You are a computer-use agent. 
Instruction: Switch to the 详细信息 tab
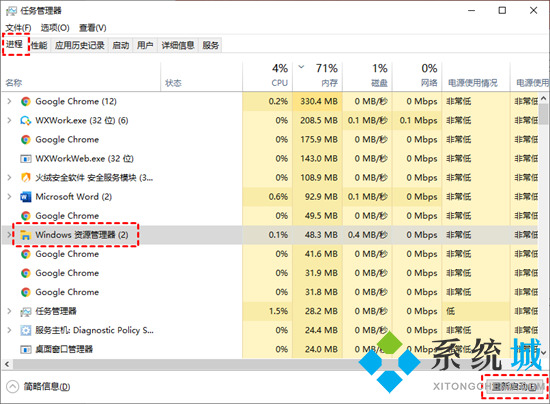178,45
